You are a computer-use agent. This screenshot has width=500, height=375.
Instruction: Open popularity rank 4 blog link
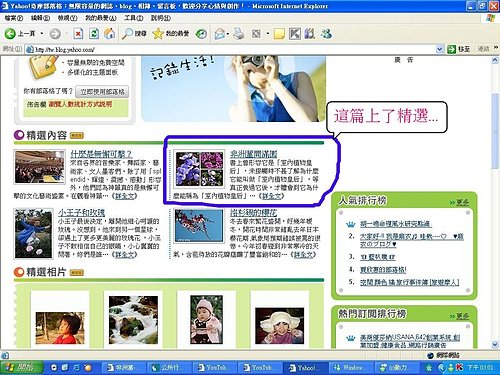(x=383, y=270)
